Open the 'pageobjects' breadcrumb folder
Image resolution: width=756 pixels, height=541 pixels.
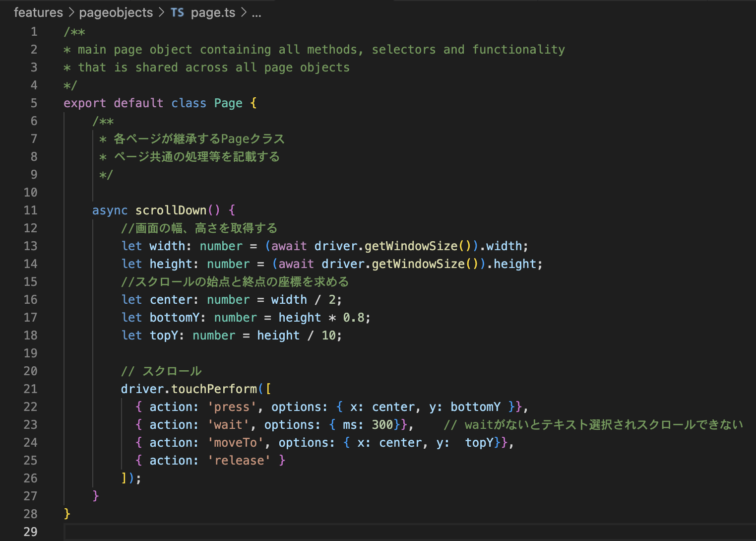coord(116,12)
